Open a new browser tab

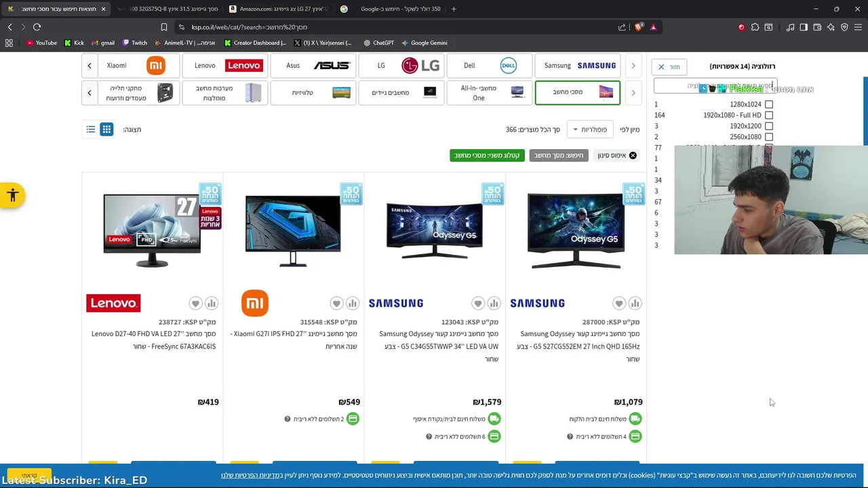[x=454, y=9]
